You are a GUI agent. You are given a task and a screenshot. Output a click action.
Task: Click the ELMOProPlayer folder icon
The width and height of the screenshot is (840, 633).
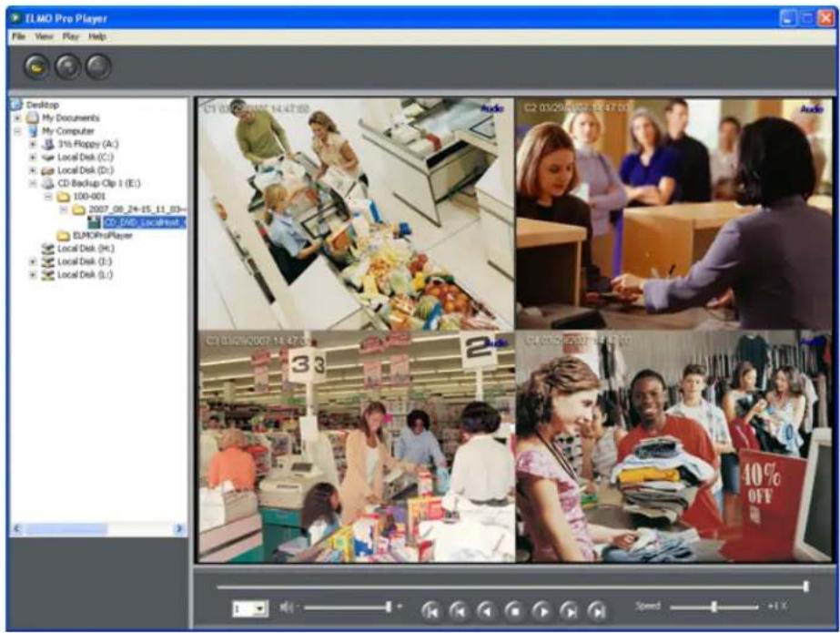click(x=64, y=235)
